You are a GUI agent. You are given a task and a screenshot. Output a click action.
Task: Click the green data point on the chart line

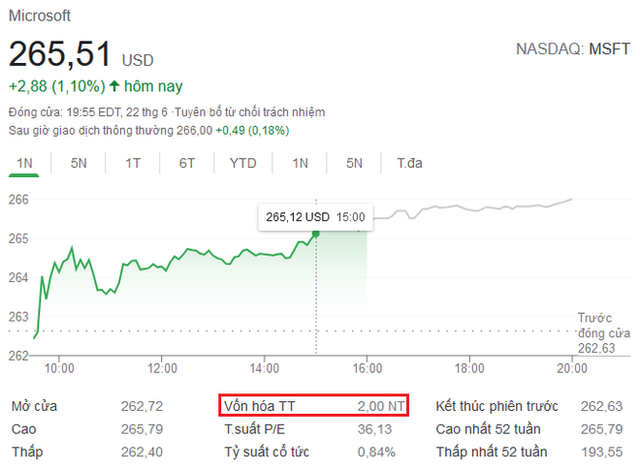point(316,233)
